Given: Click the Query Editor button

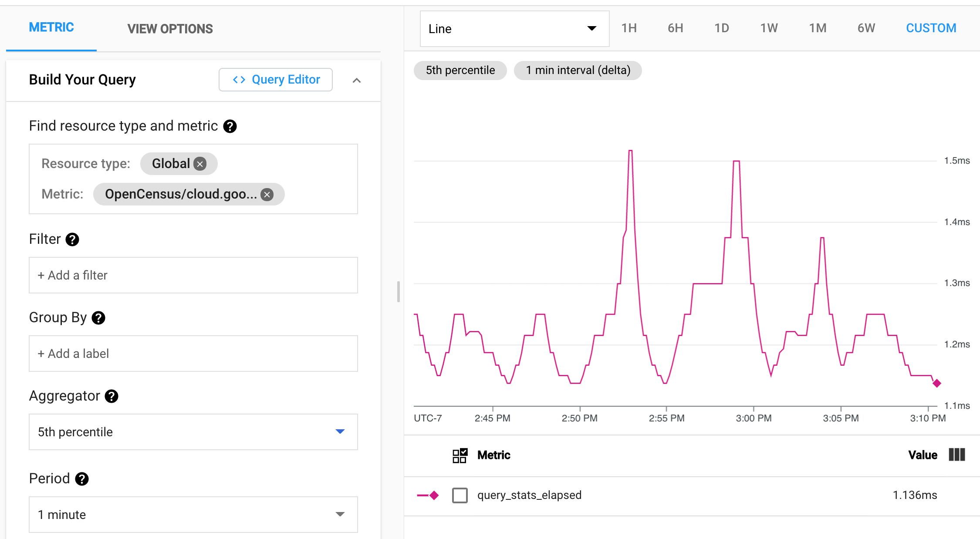Looking at the screenshot, I should point(277,80).
